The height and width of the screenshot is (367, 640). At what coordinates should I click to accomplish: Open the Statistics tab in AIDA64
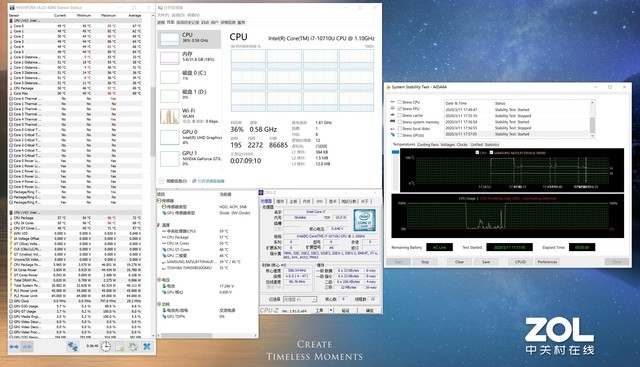(x=492, y=145)
